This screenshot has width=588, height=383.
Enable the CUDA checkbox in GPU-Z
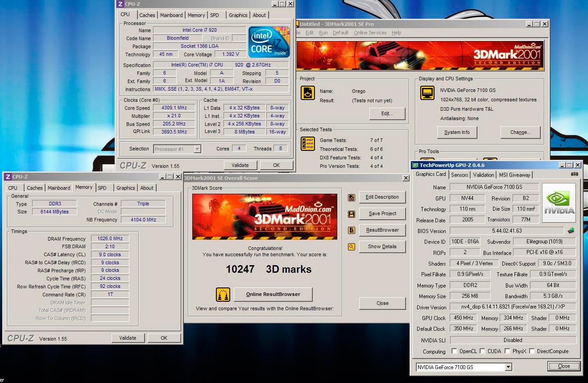click(482, 351)
